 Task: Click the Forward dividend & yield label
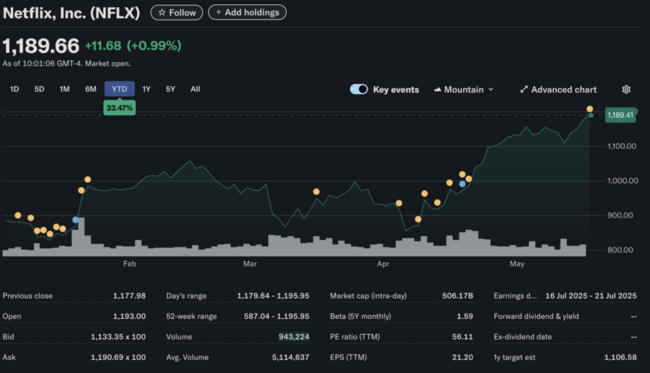[536, 316]
